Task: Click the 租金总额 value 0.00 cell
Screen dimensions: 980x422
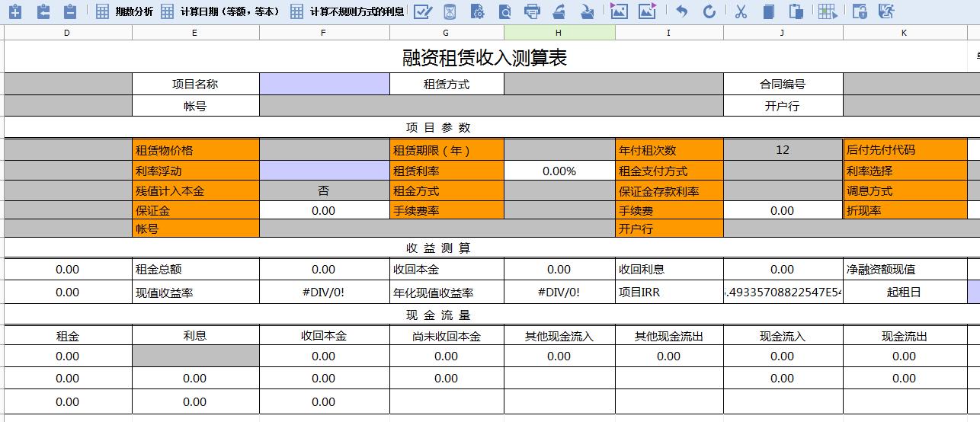Action: click(324, 269)
